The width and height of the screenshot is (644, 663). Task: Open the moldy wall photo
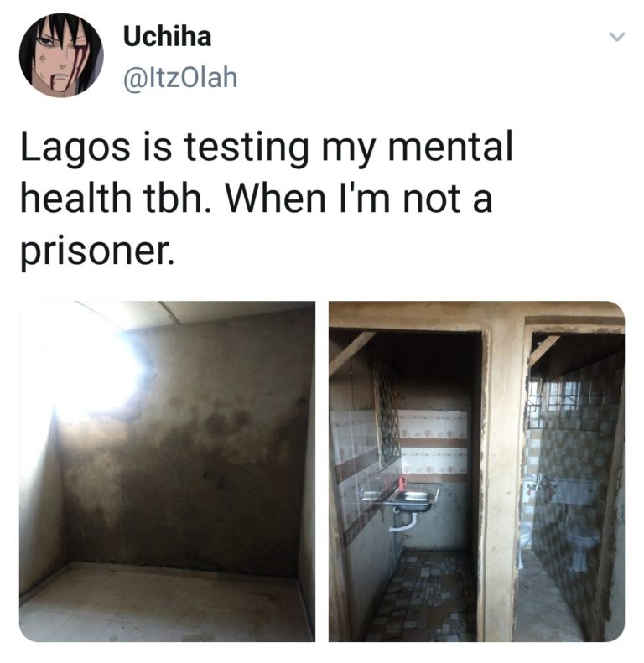click(x=167, y=471)
